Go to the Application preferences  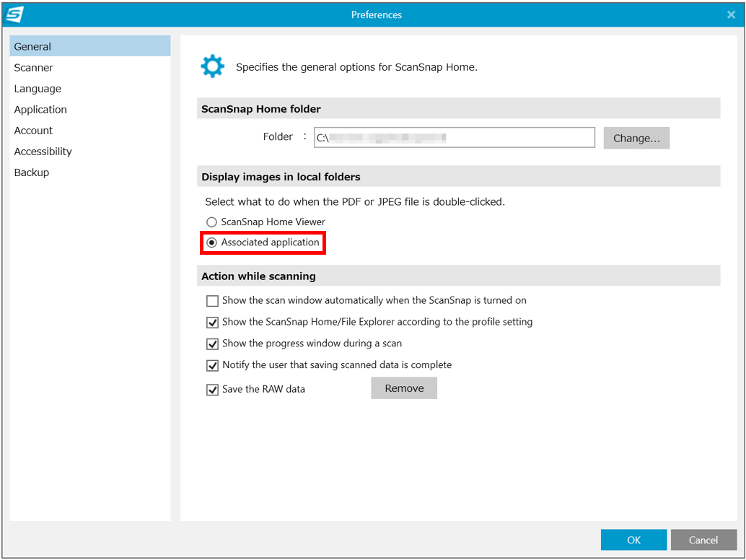click(x=40, y=110)
